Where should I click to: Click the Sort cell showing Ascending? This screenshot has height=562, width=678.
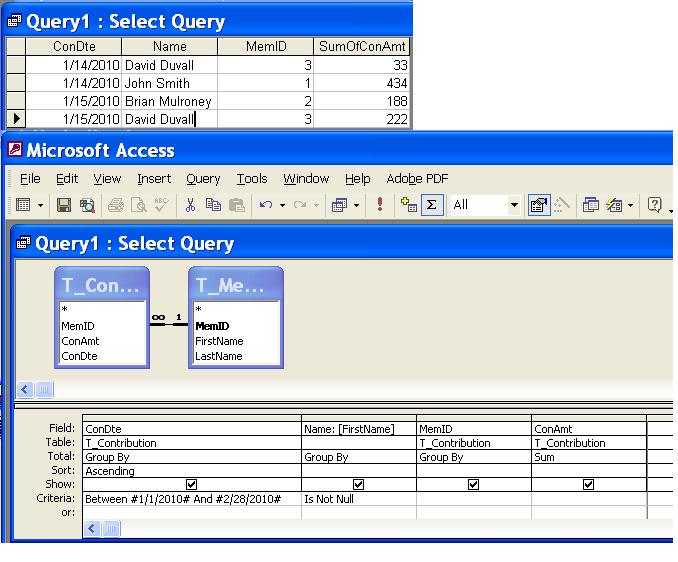(x=192, y=471)
